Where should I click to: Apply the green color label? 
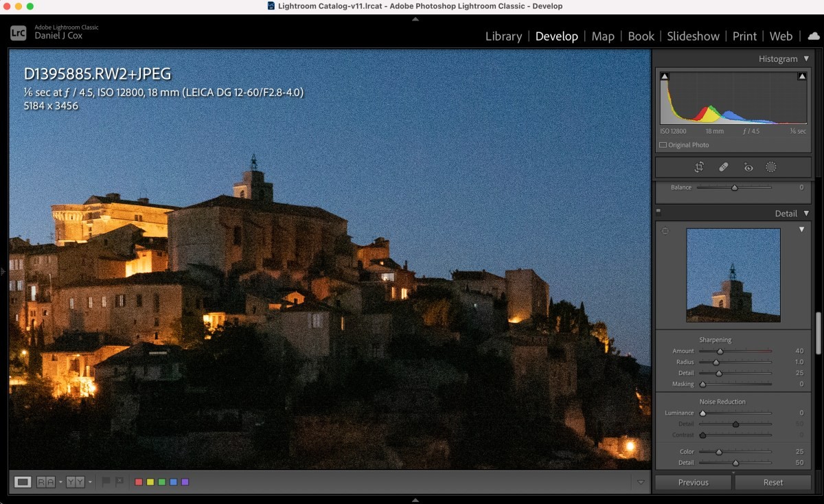(162, 482)
